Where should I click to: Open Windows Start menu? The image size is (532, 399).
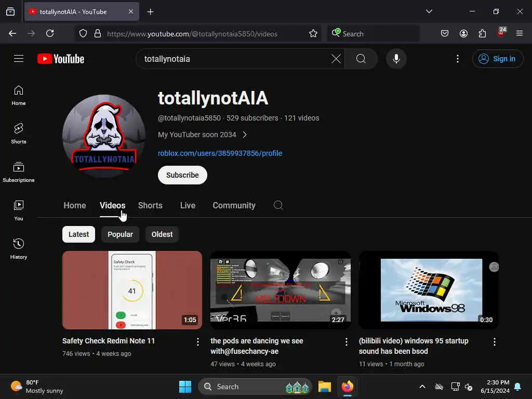185,387
